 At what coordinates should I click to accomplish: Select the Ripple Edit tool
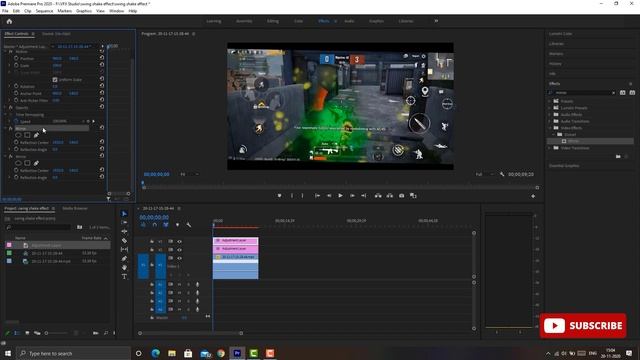(x=124, y=231)
